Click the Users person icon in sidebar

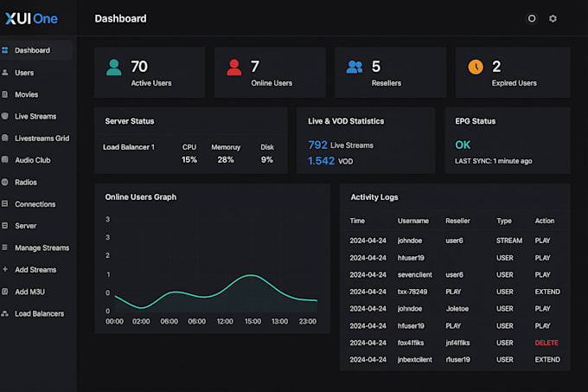pyautogui.click(x=5, y=73)
